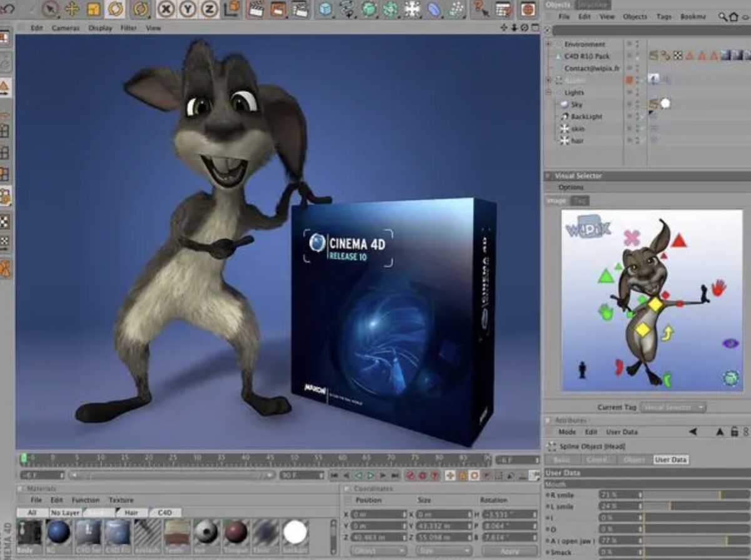The width and height of the screenshot is (751, 560).
Task: Open the Attributes User Data tab
Action: 670,459
